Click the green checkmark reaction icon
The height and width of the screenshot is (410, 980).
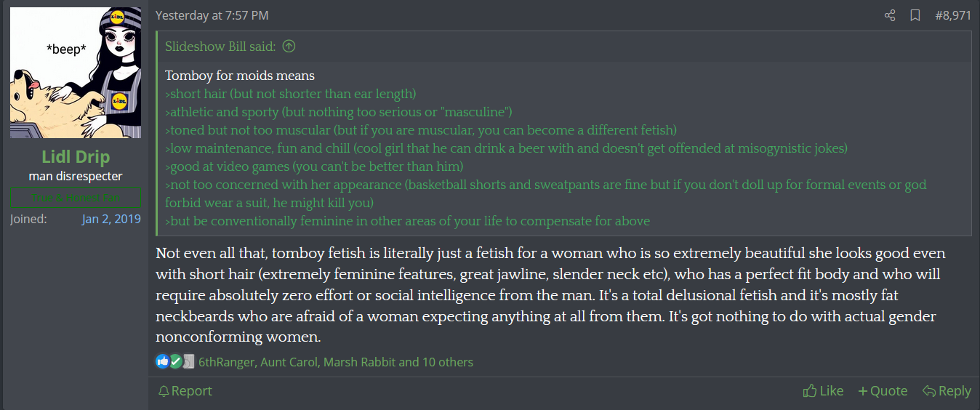tap(175, 361)
